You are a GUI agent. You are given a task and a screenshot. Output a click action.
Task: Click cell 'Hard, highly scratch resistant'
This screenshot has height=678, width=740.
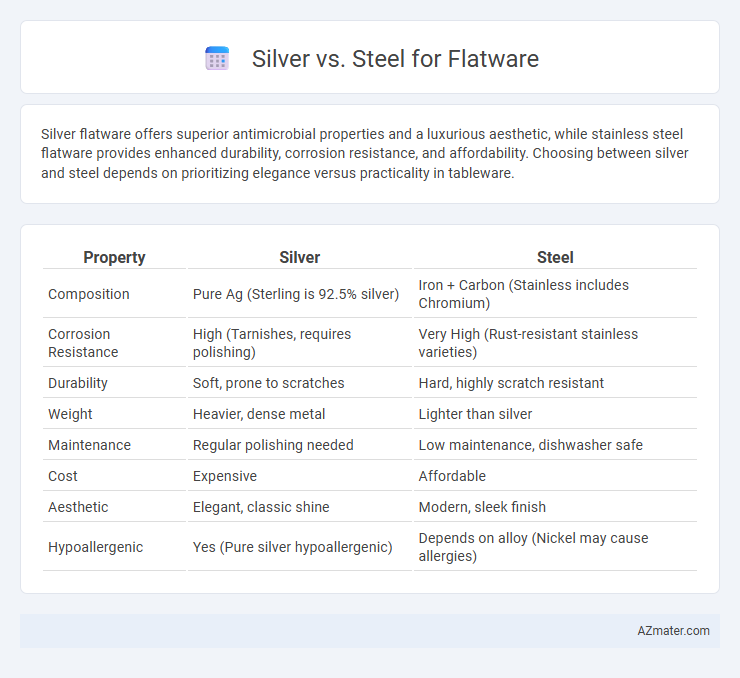511,383
